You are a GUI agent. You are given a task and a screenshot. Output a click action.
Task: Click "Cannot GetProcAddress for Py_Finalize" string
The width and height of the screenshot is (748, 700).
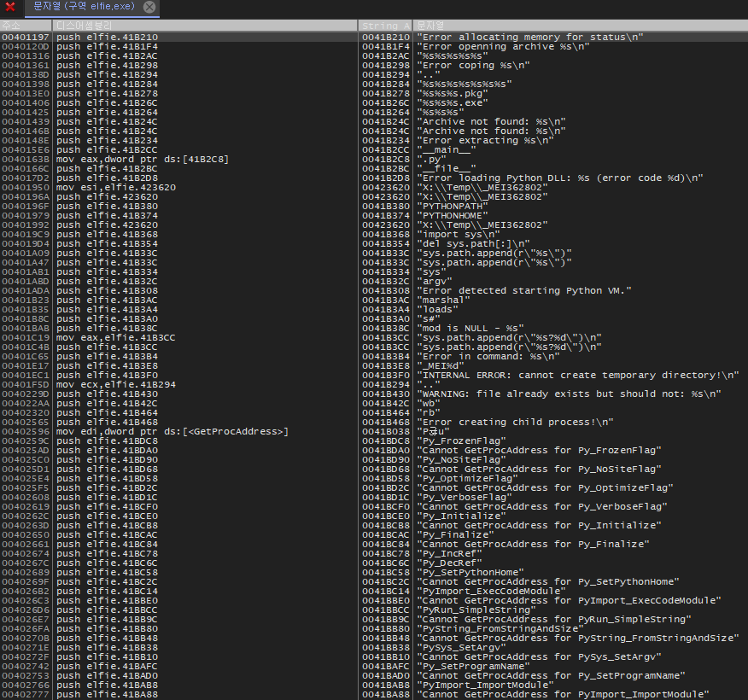533,544
